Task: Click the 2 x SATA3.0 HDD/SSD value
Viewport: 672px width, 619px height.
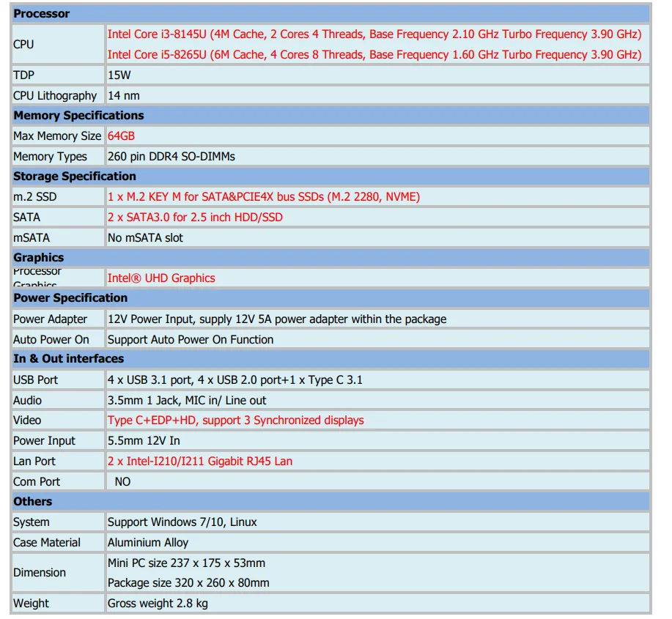Action: [x=195, y=218]
